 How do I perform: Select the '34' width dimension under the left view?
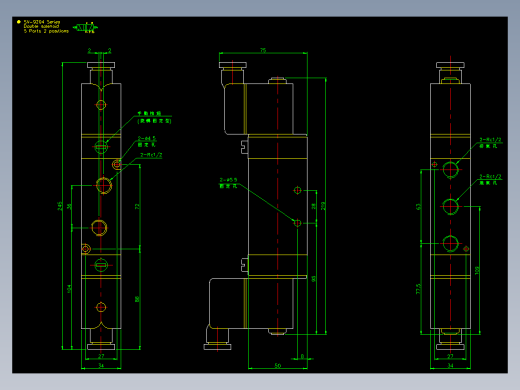pos(101,365)
